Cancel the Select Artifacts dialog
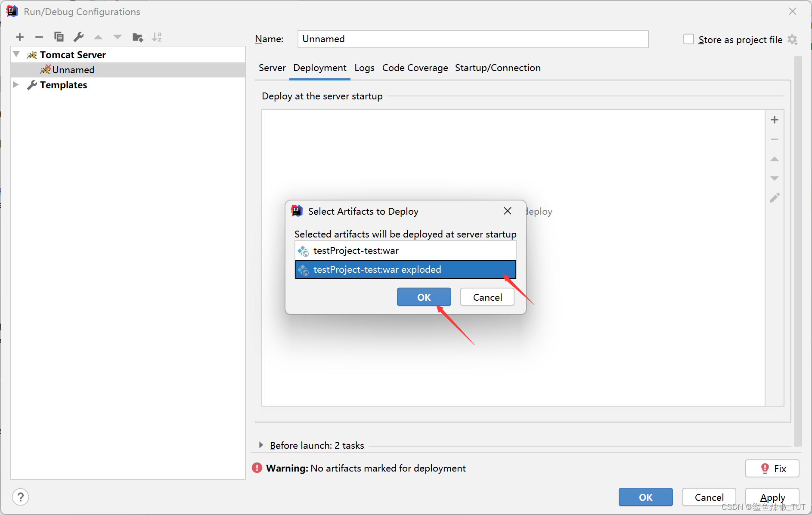Viewport: 812px width, 515px height. pyautogui.click(x=487, y=297)
